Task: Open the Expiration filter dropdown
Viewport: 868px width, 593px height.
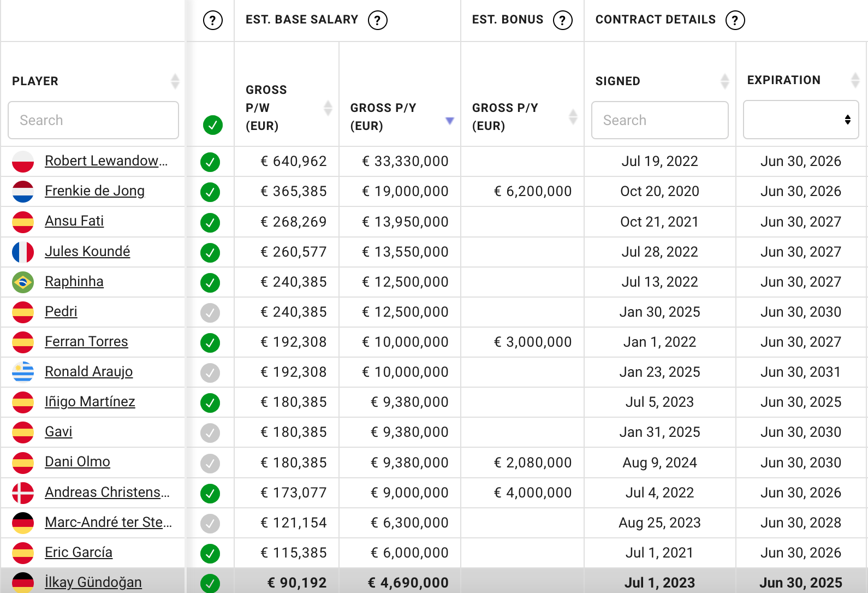Action: (x=801, y=120)
